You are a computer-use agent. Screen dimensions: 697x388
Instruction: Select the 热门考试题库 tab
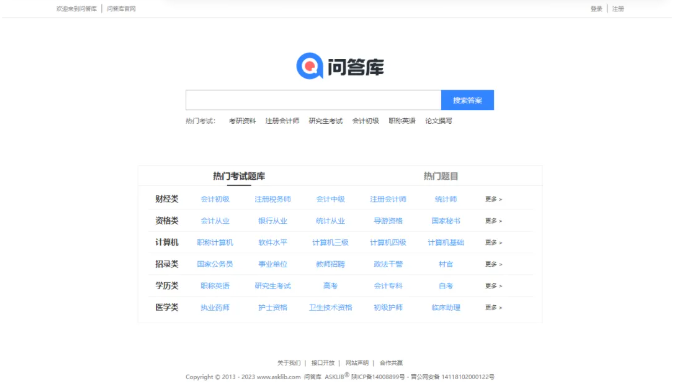(239, 176)
